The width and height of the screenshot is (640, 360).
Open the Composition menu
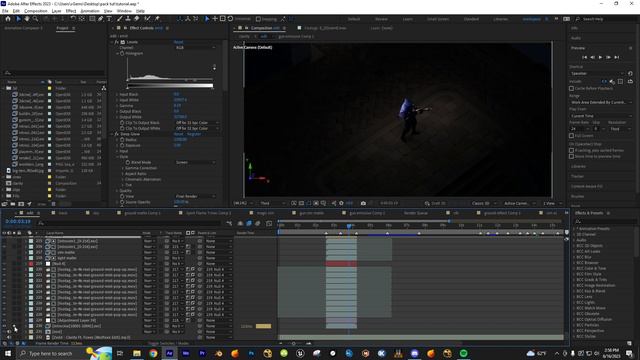[x=36, y=11]
